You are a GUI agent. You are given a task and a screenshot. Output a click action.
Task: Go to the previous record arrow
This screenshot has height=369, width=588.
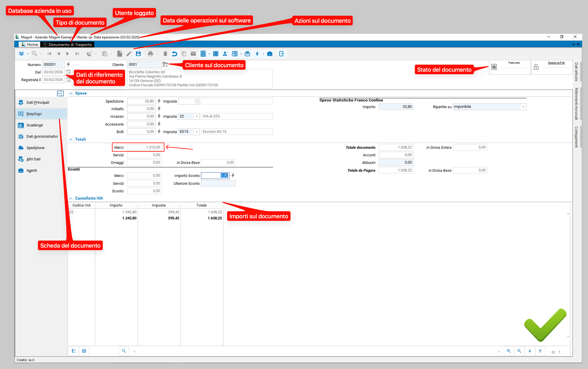58,54
